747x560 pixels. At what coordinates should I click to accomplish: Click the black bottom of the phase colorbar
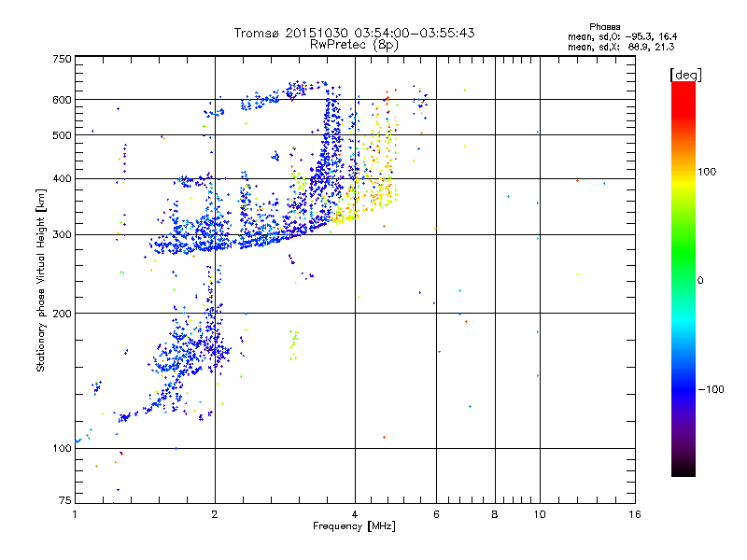(x=684, y=470)
